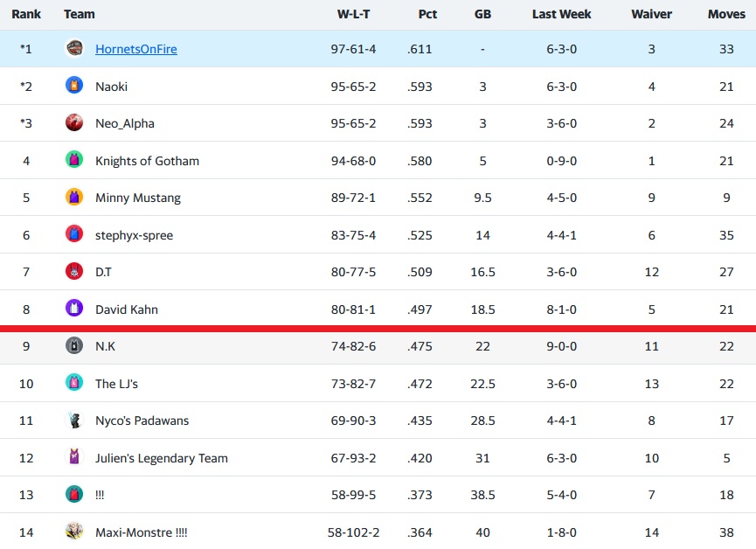Click Knights of Gotham's green jersey icon
This screenshot has height=549, width=756.
(x=74, y=160)
